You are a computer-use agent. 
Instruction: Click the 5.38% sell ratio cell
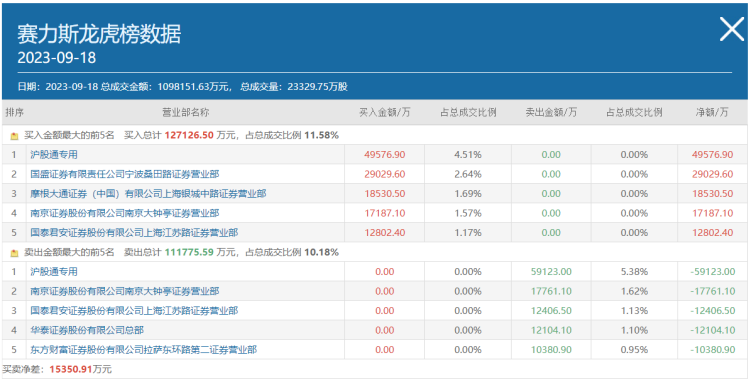tap(634, 272)
